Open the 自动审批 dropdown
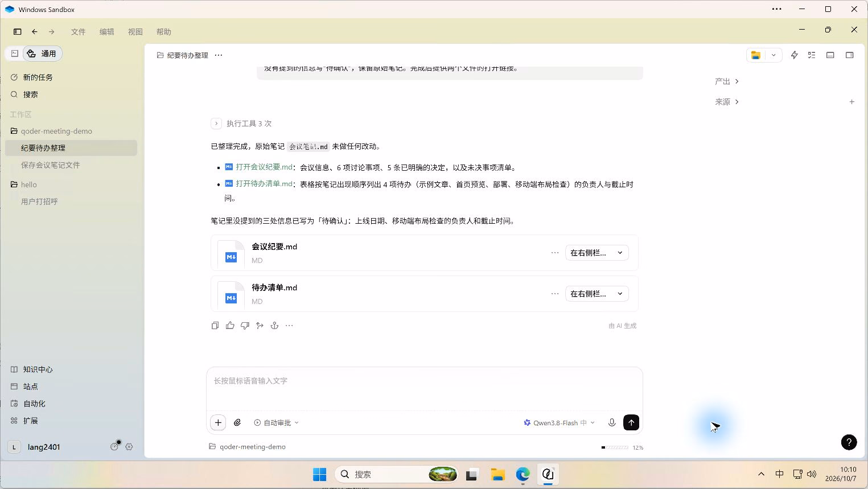Image resolution: width=868 pixels, height=489 pixels. click(277, 422)
